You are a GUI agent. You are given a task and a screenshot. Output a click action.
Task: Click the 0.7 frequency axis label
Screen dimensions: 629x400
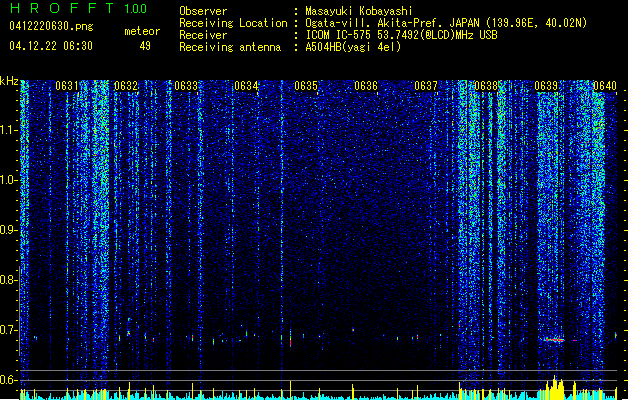9,330
